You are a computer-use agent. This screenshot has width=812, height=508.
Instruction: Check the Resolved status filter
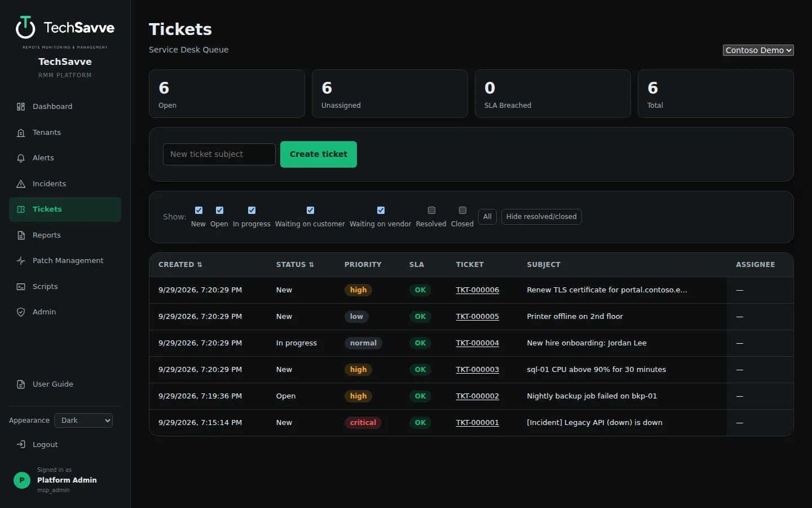(x=431, y=210)
